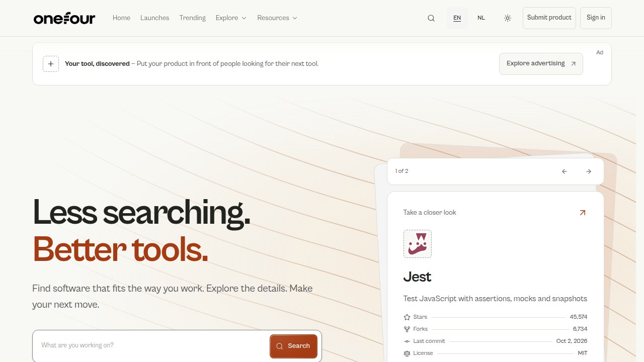Click 'Your tool, discovered' ad text
The image size is (644, 362).
coord(97,64)
